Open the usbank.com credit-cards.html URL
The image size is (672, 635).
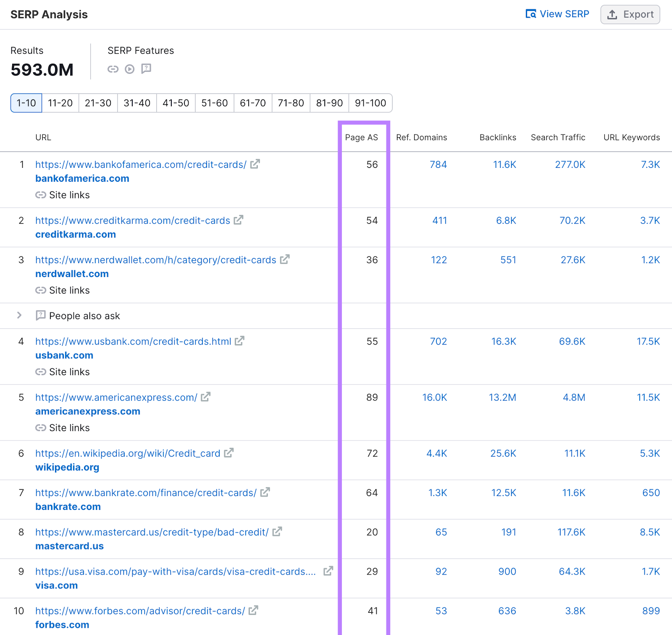[x=133, y=341]
